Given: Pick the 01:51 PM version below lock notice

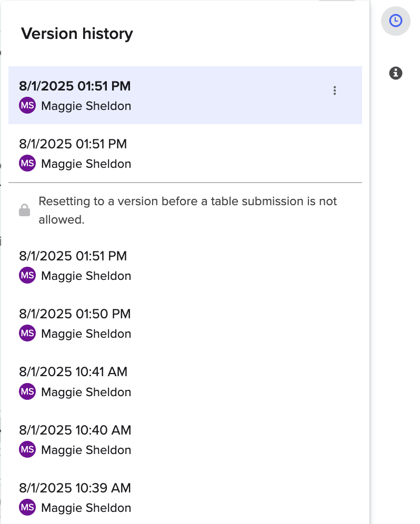Looking at the screenshot, I should pos(73,256).
